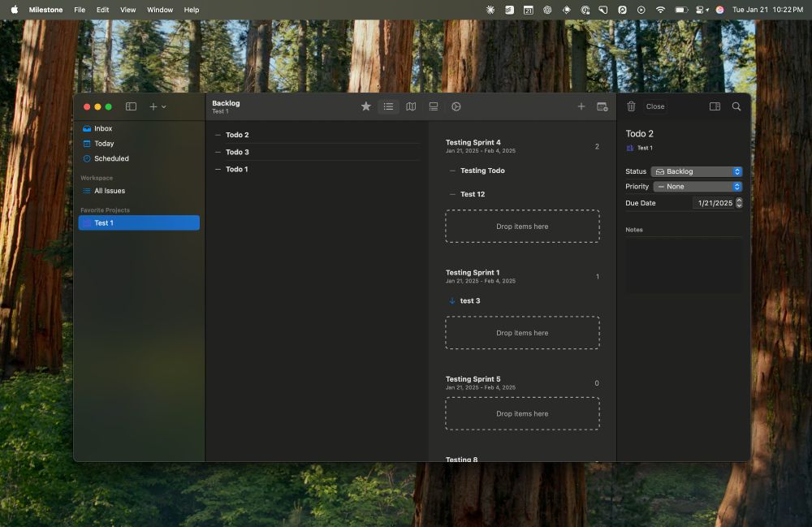Select the Test 1 favorite project
Screen dimensions: 812x527
(x=139, y=222)
